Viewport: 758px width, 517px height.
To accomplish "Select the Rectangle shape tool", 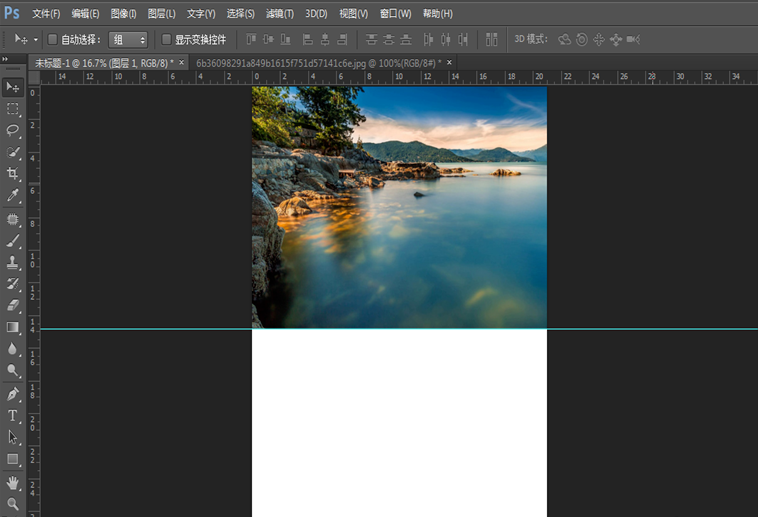I will click(13, 458).
